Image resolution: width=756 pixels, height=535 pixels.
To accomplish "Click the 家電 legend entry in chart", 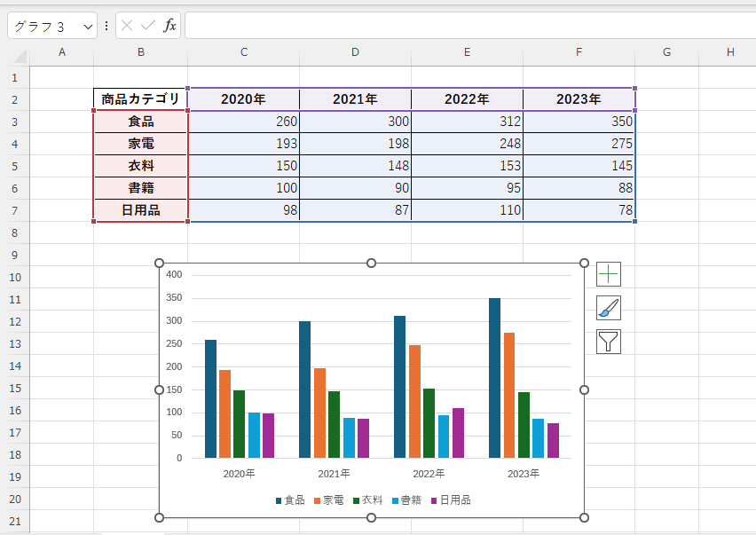I will pyautogui.click(x=329, y=500).
